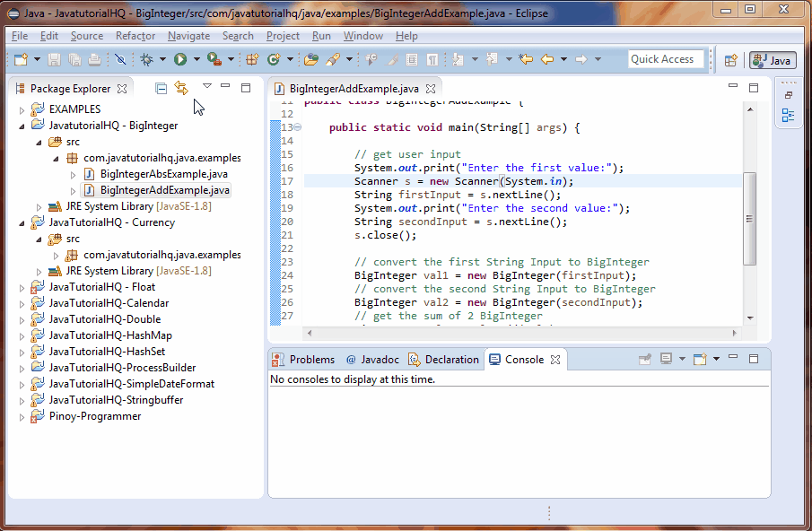The width and height of the screenshot is (812, 531).
Task: Open the New Java Class dropdown arrow
Action: click(290, 59)
